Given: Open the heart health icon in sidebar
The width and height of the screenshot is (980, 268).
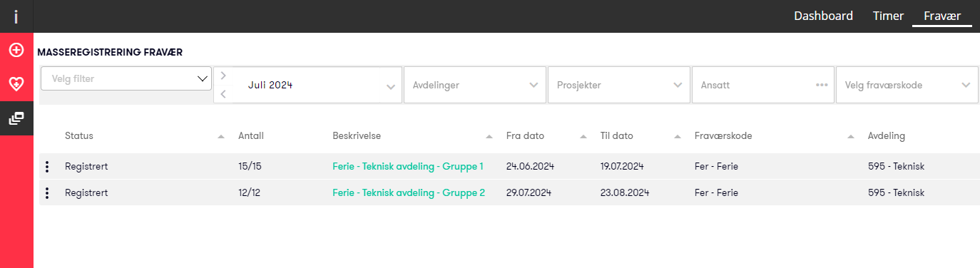Looking at the screenshot, I should tap(16, 84).
